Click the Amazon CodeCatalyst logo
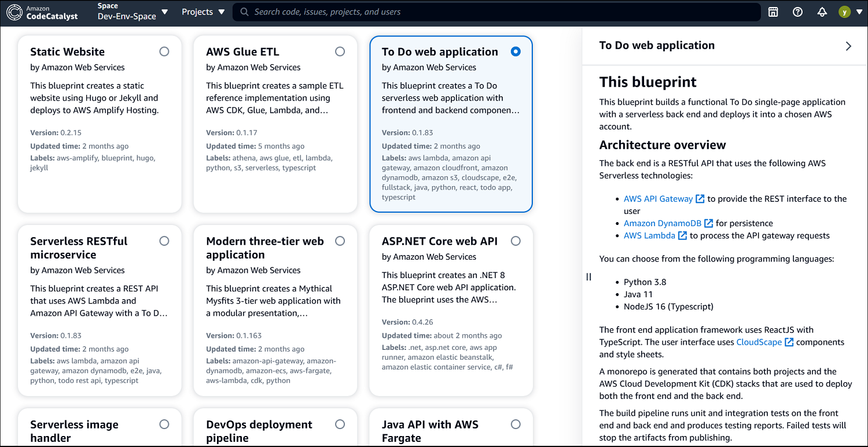 click(42, 12)
